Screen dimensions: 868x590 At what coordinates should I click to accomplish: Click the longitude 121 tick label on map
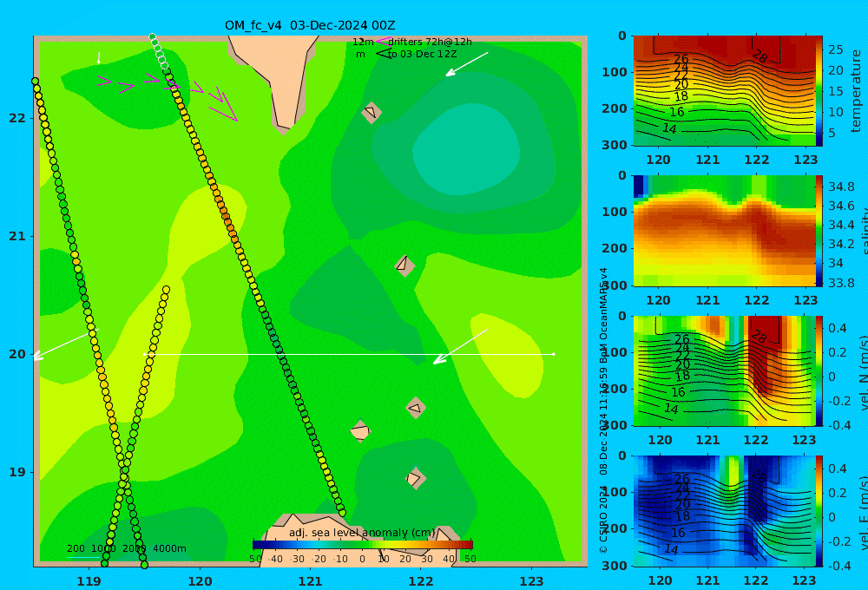(x=311, y=581)
